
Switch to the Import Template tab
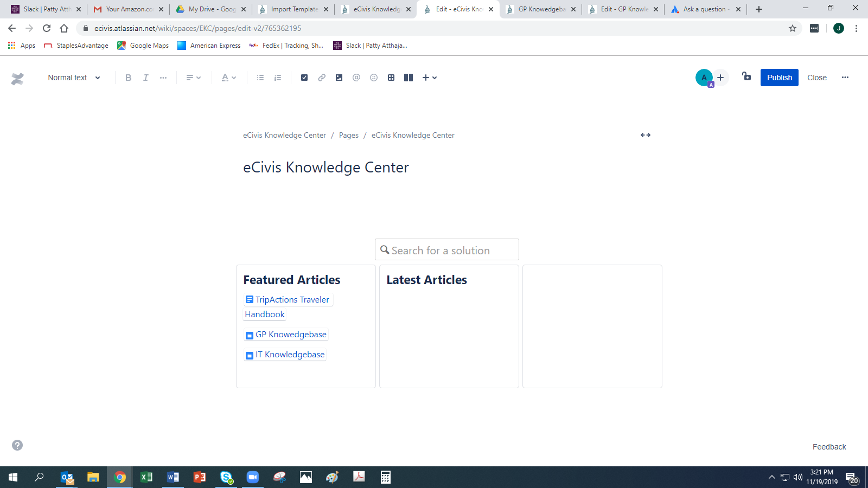(x=294, y=9)
